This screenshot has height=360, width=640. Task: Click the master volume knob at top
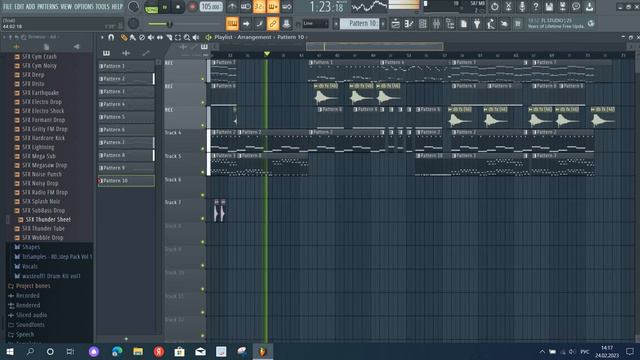[133, 7]
